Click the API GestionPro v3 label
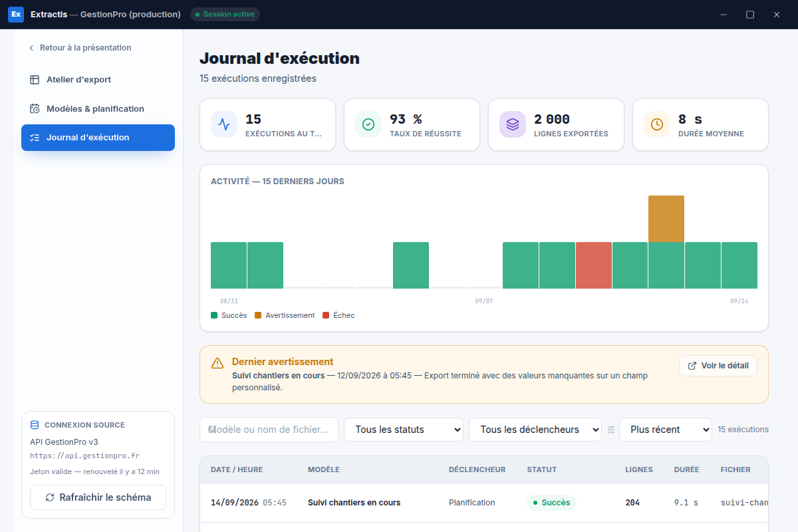798x532 pixels. coord(64,442)
